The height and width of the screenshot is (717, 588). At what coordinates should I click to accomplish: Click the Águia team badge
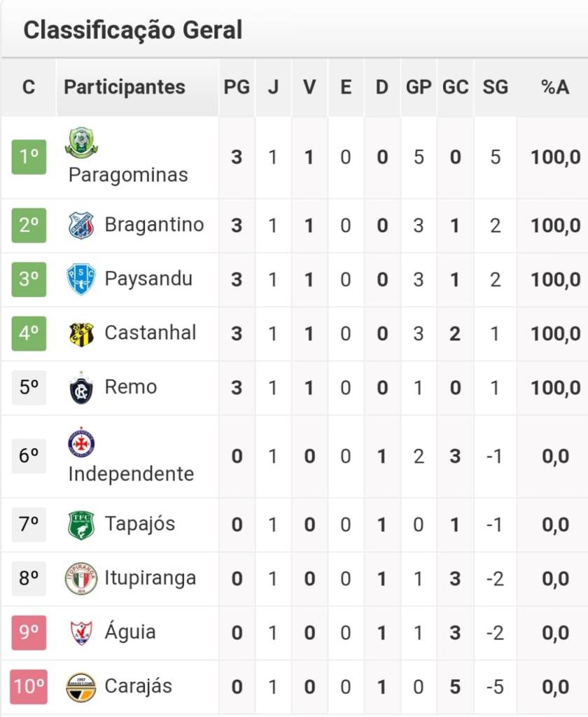81,632
